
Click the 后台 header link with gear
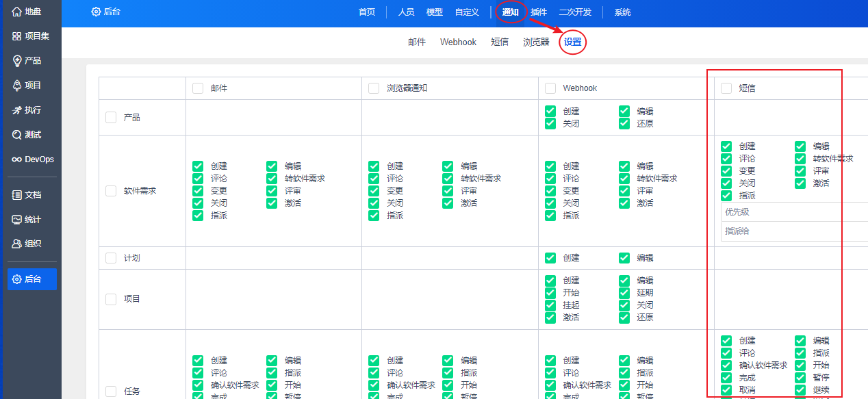(106, 12)
